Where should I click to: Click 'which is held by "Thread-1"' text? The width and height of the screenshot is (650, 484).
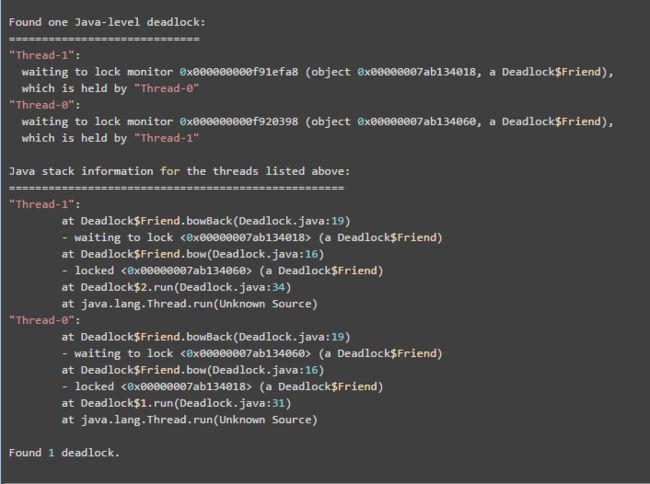[x=110, y=138]
